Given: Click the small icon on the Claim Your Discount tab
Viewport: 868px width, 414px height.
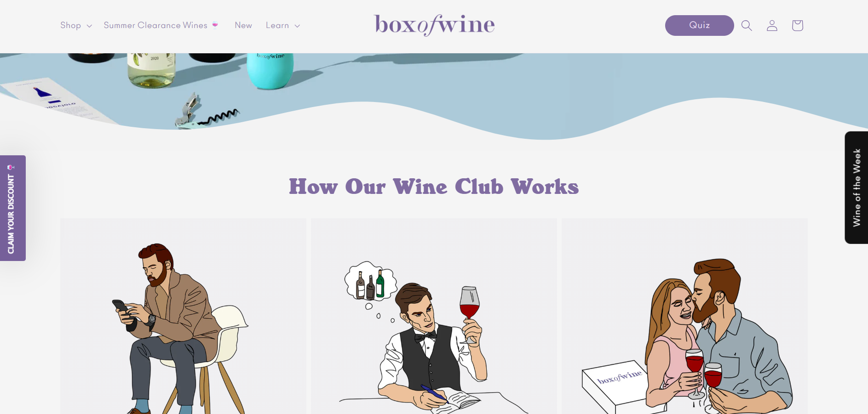Looking at the screenshot, I should coord(11,167).
